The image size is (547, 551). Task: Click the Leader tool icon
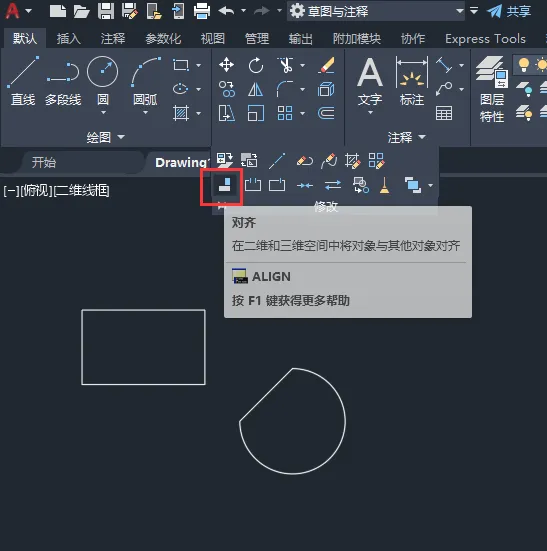pos(444,89)
